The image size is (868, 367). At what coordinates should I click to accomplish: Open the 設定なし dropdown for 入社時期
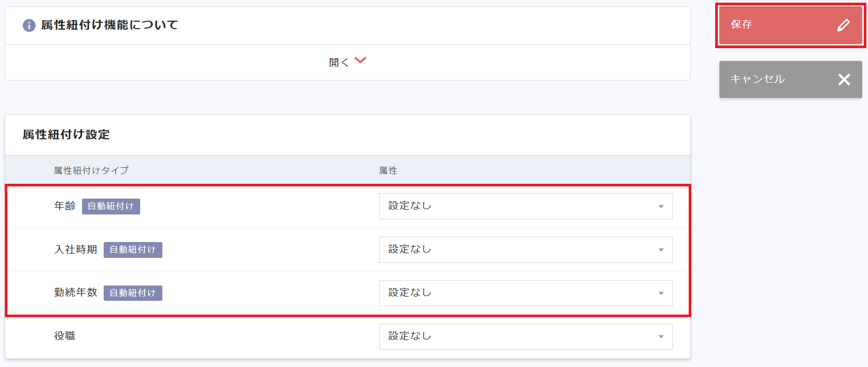(525, 249)
